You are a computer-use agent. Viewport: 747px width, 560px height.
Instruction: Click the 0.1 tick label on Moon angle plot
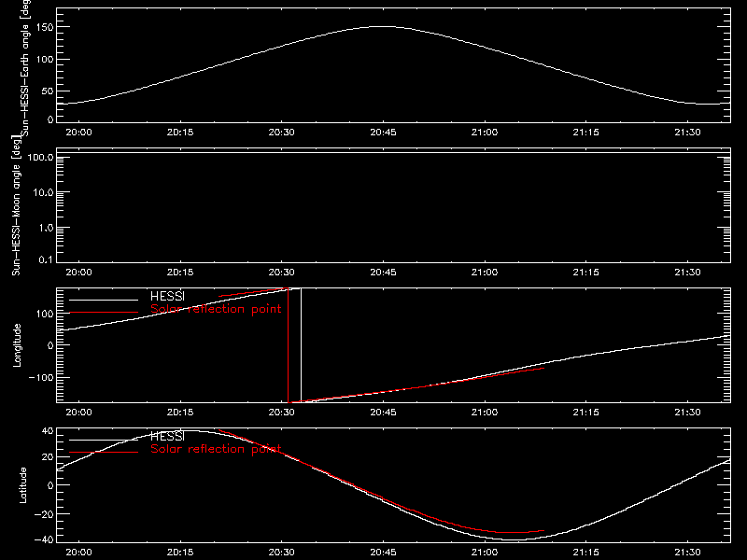(46, 260)
